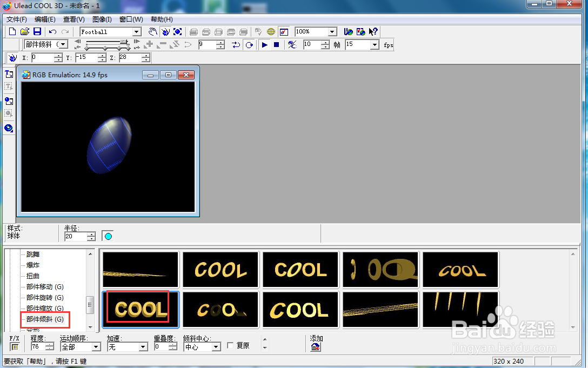Play the animation

(264, 45)
